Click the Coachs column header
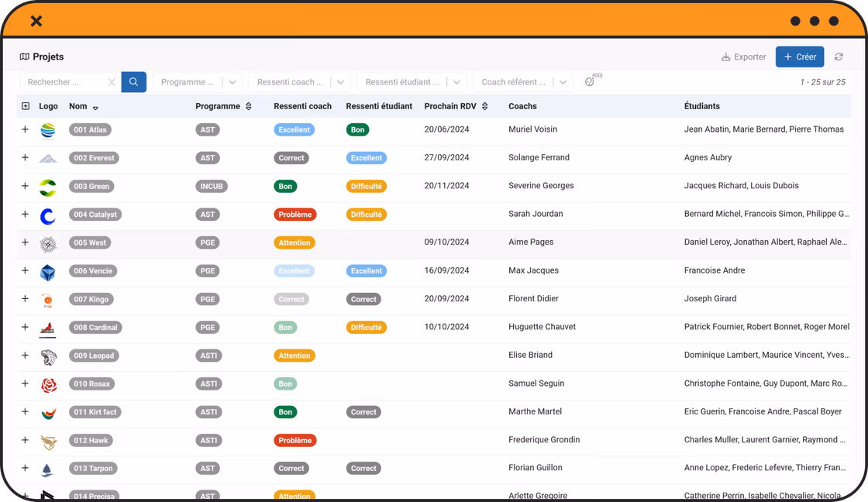The height and width of the screenshot is (502, 868). click(x=522, y=106)
